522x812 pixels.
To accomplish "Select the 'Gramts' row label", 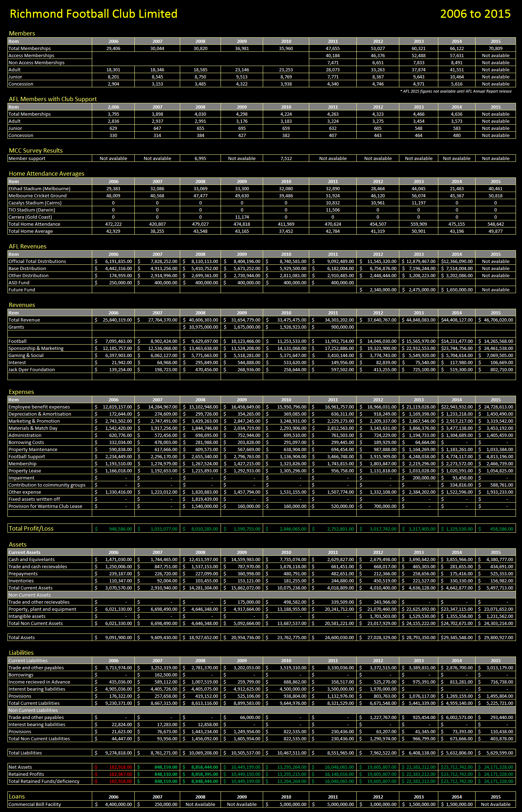I will point(16,327).
